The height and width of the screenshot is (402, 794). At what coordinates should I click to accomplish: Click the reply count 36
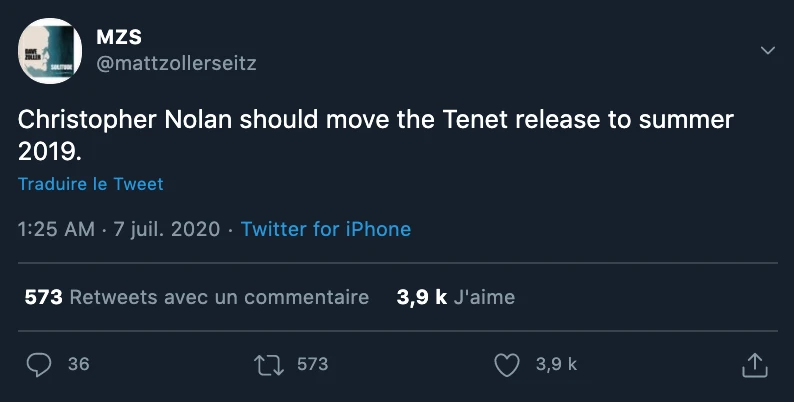pyautogui.click(x=78, y=365)
